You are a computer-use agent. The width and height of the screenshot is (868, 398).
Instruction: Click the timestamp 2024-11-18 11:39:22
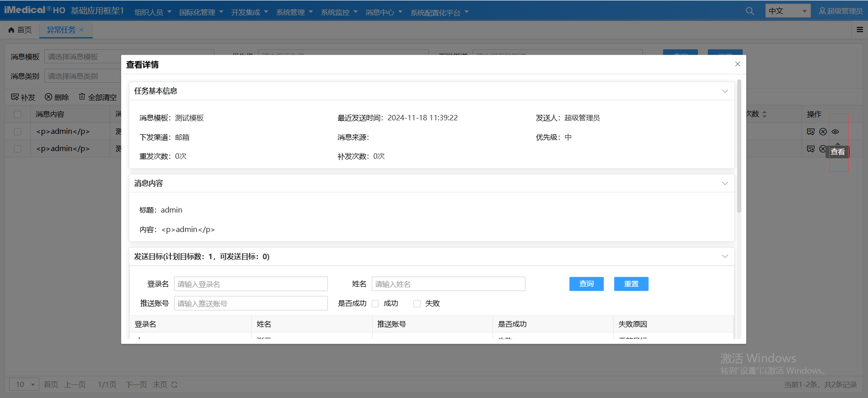[422, 118]
